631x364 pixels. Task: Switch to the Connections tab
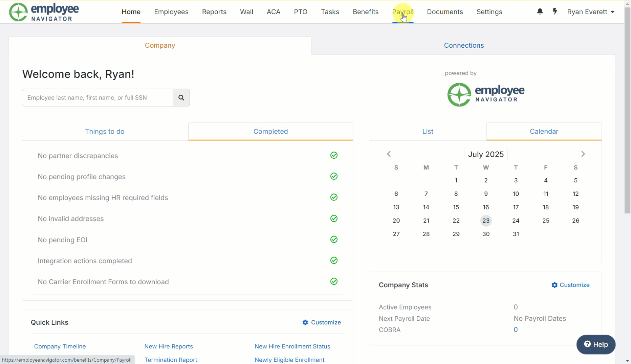[464, 45]
